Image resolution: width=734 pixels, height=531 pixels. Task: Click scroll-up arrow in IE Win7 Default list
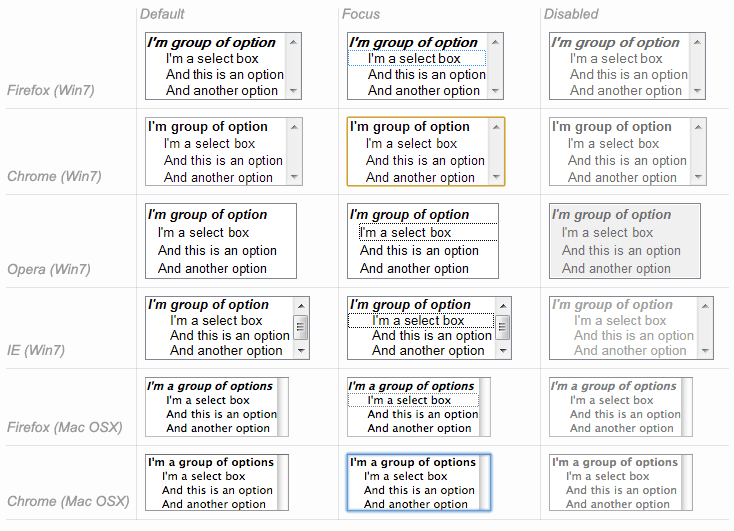coord(301,304)
